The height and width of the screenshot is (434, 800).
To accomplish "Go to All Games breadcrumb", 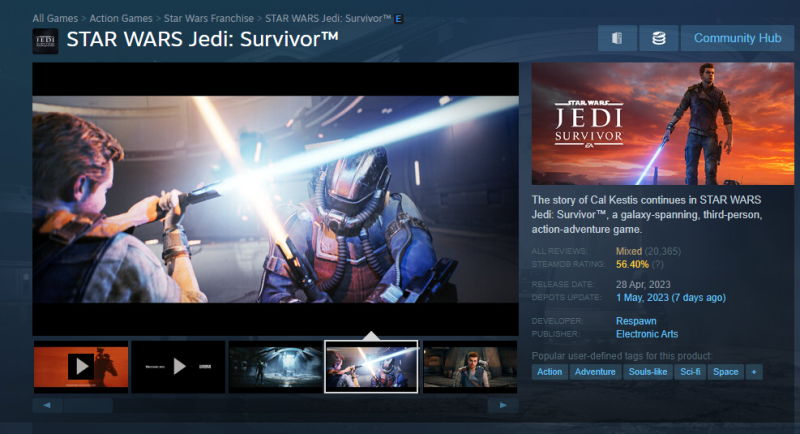I will click(x=55, y=18).
